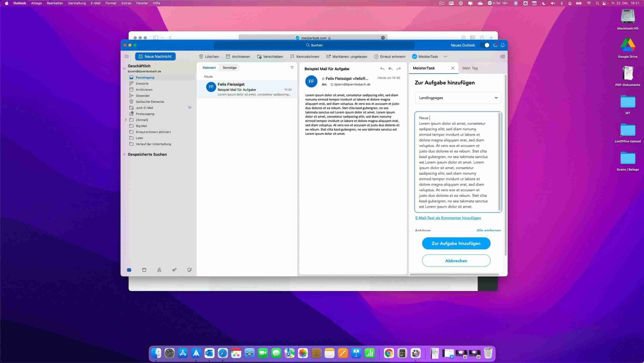
Task: Click the Löschen trash icon in toolbar
Action: (x=201, y=56)
